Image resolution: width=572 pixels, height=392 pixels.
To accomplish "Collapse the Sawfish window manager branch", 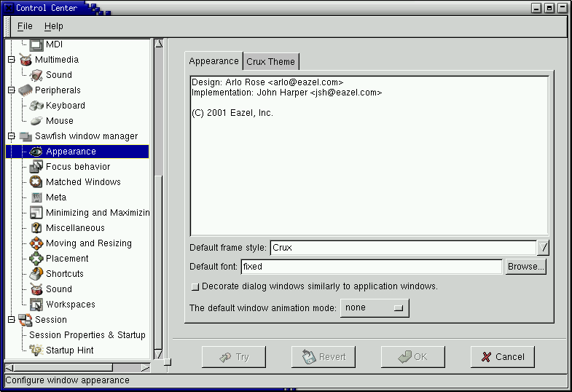I will 11,136.
